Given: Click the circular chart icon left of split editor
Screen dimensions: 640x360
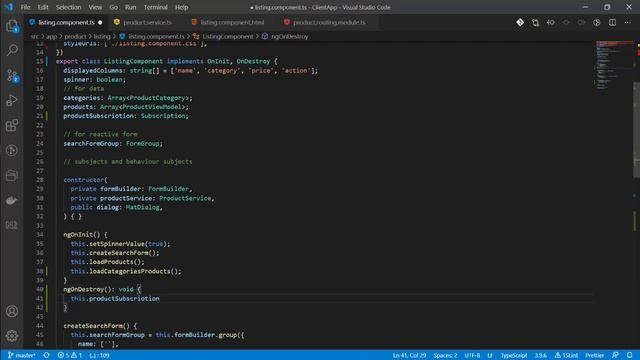Looking at the screenshot, I should 597,22.
